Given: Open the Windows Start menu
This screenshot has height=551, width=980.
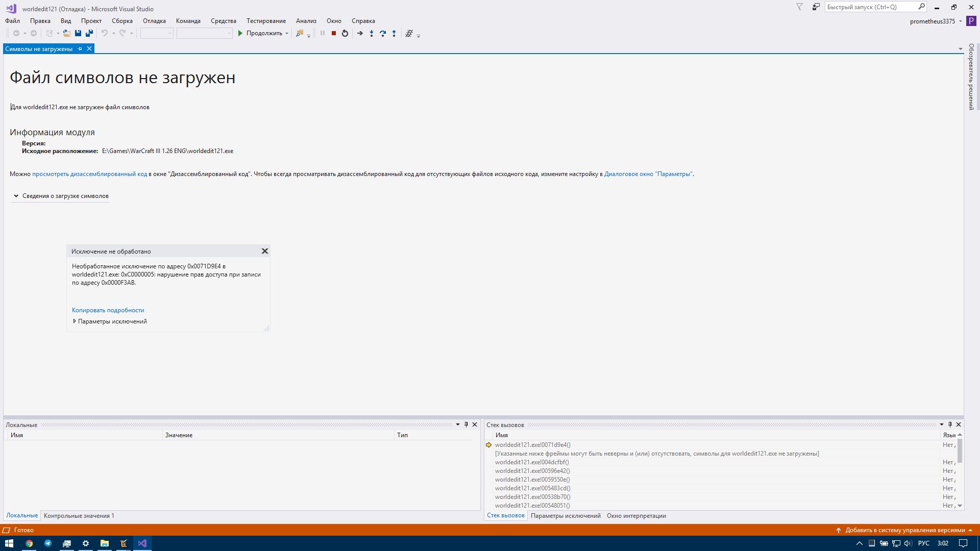Looking at the screenshot, I should pyautogui.click(x=9, y=543).
